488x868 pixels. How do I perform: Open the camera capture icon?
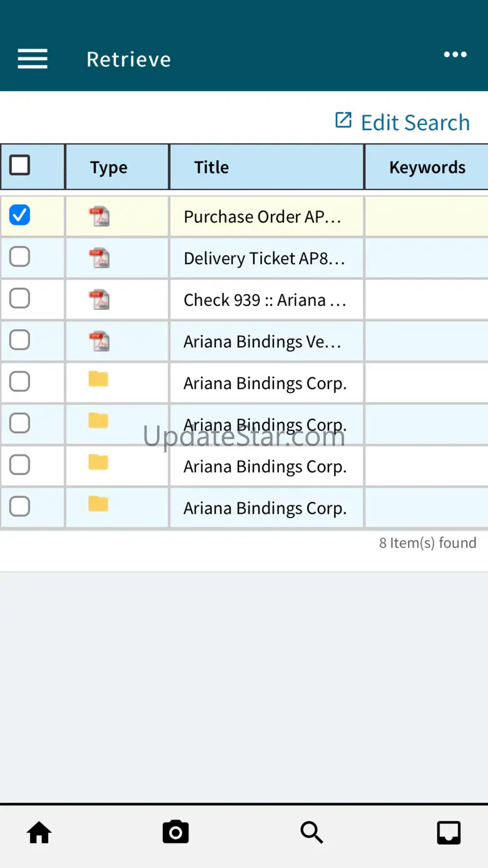click(175, 832)
